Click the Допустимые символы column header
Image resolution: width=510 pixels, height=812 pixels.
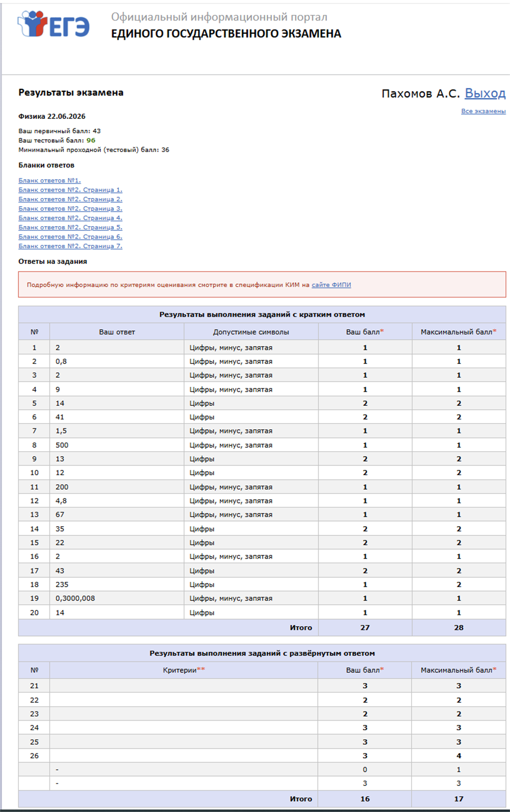(x=251, y=332)
